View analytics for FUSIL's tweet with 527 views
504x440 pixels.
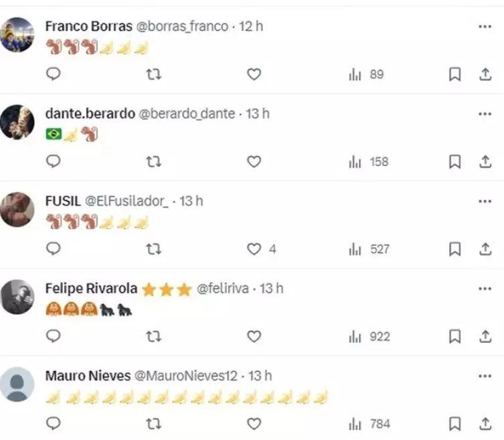click(x=369, y=249)
